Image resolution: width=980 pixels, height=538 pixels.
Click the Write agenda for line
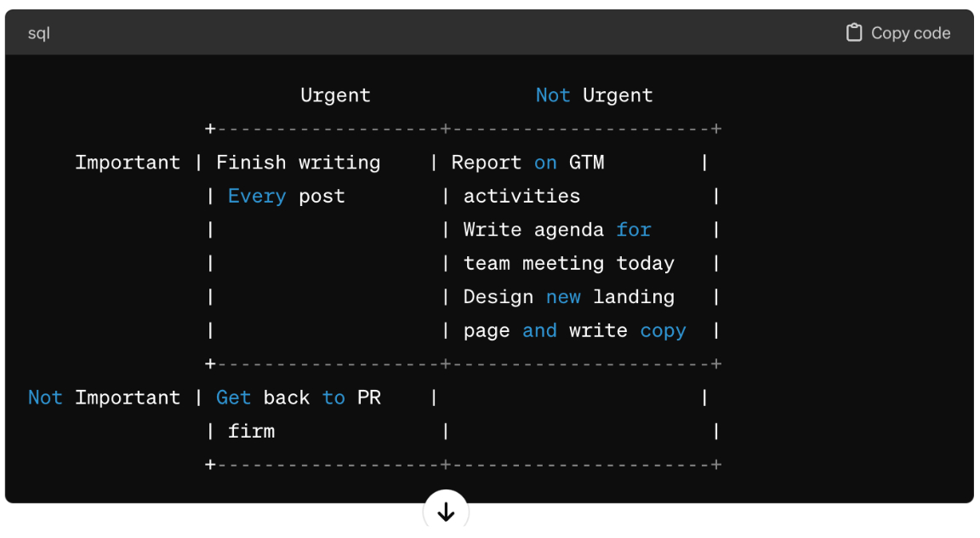coord(557,230)
